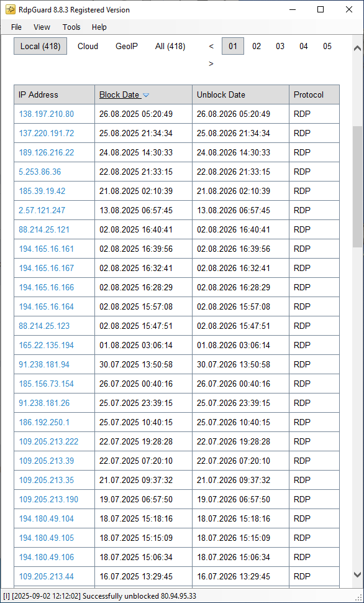The width and height of the screenshot is (364, 603).
Task: Click the scrollbar up arrow
Action: 357,48
